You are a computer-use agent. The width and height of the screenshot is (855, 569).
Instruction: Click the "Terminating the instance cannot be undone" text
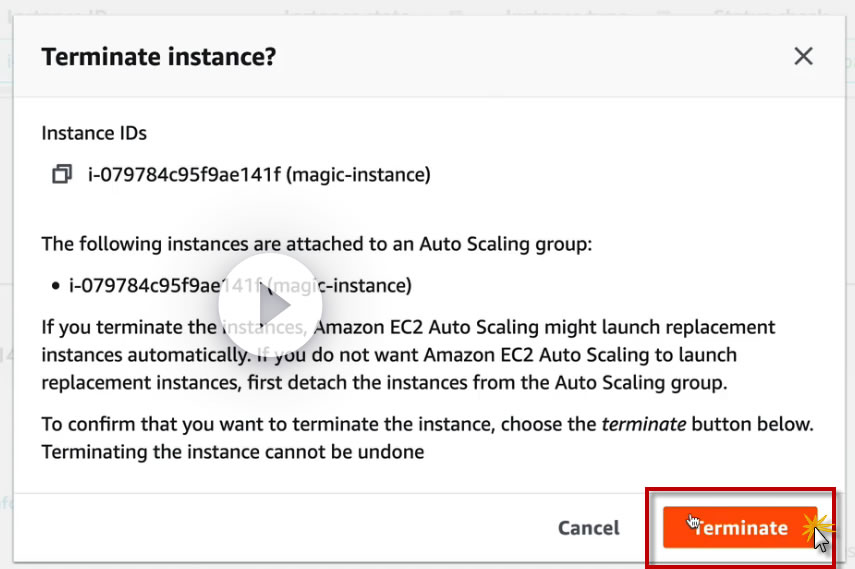[233, 452]
